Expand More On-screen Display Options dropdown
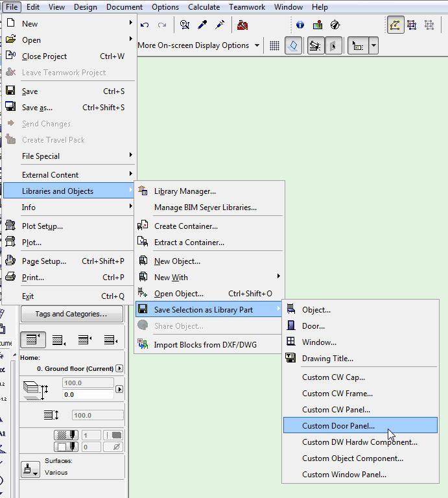448x498 pixels. pyautogui.click(x=257, y=45)
